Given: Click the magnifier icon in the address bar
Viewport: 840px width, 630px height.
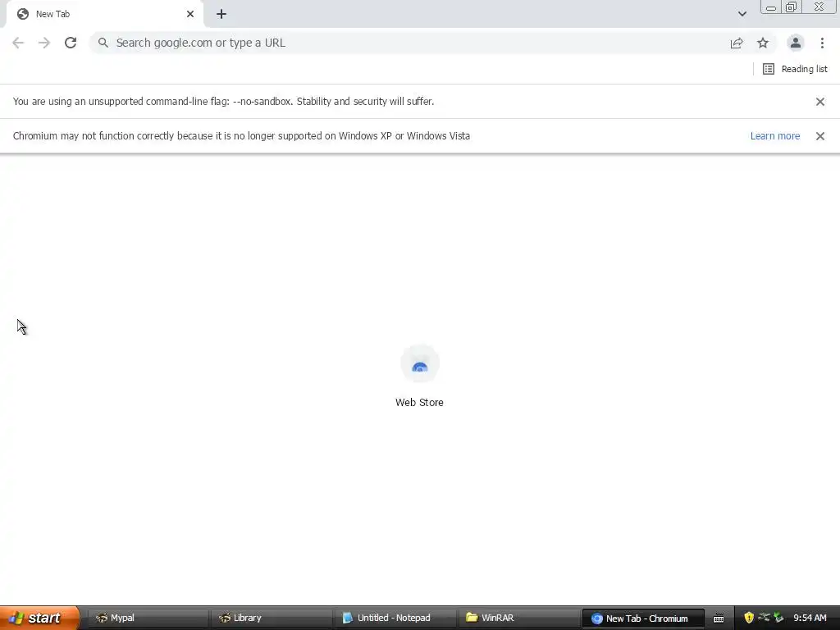Looking at the screenshot, I should (103, 43).
